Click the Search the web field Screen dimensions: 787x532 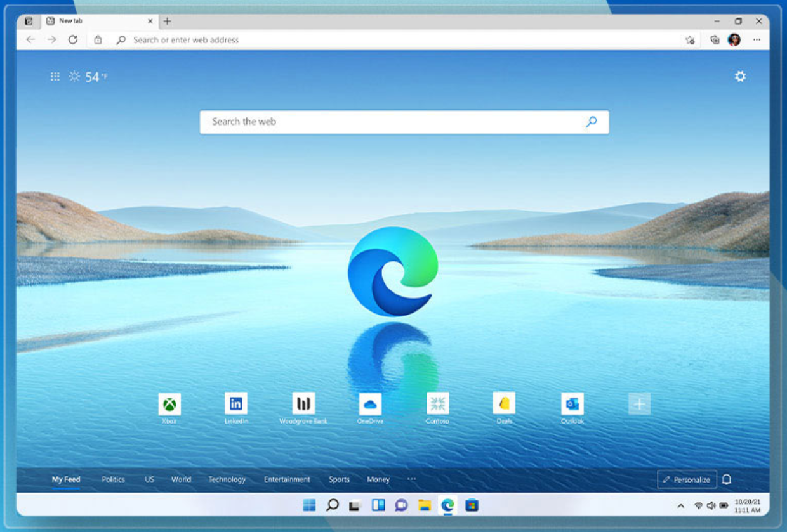click(404, 122)
